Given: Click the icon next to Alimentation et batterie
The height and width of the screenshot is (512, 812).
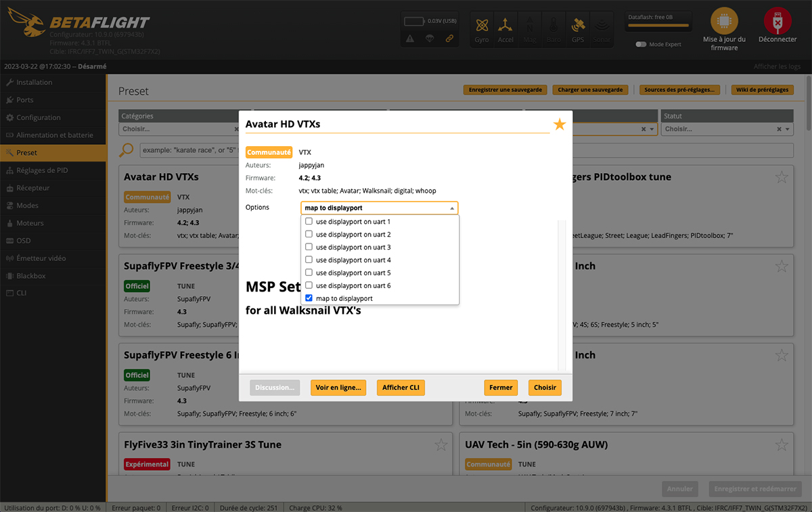Looking at the screenshot, I should (x=9, y=135).
